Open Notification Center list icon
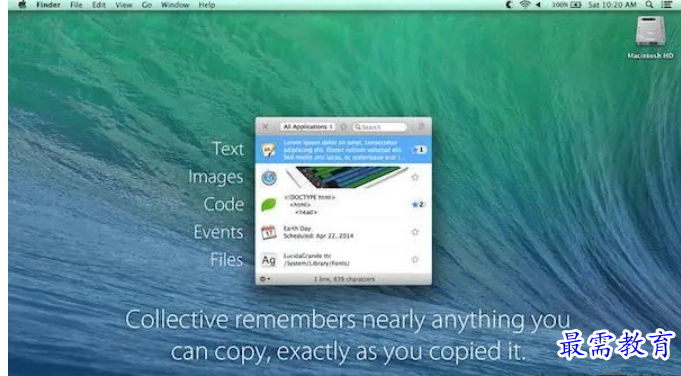The image size is (681, 376). [x=666, y=5]
